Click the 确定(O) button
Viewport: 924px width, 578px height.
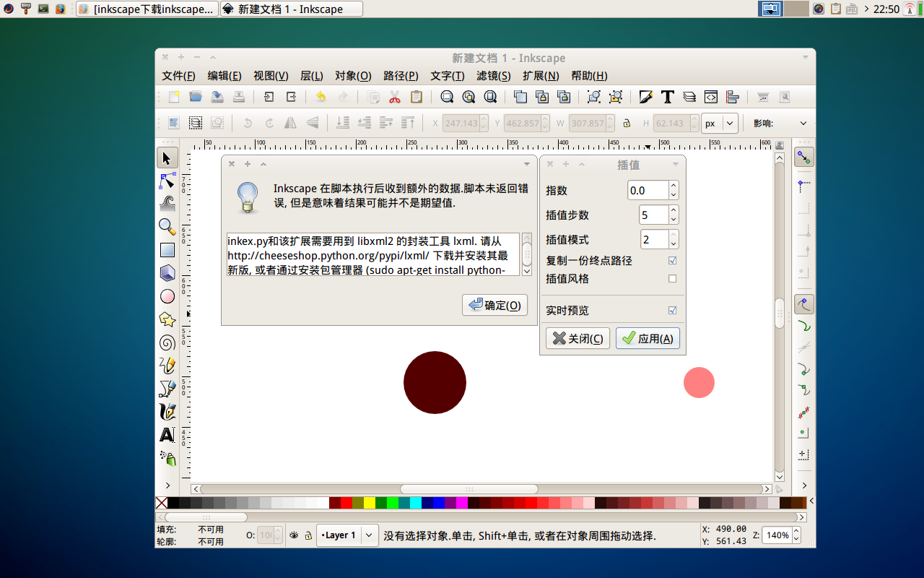(495, 305)
